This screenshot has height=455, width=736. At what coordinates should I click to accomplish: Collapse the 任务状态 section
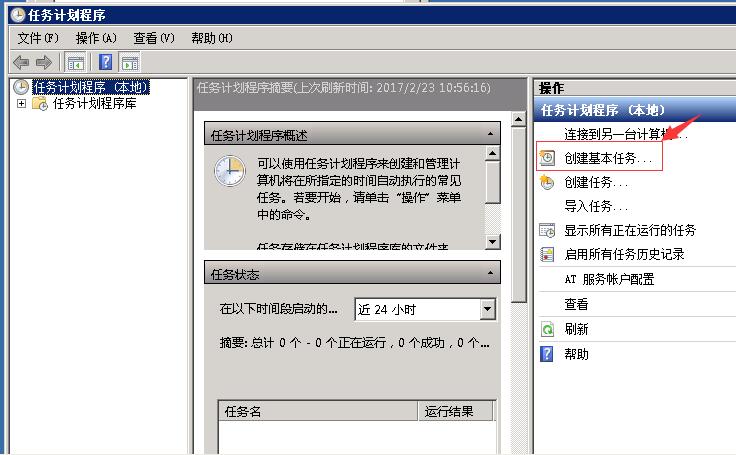(x=490, y=273)
